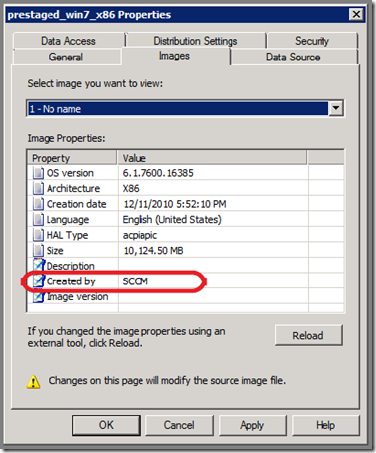Click the editable Description property icon

(39, 265)
